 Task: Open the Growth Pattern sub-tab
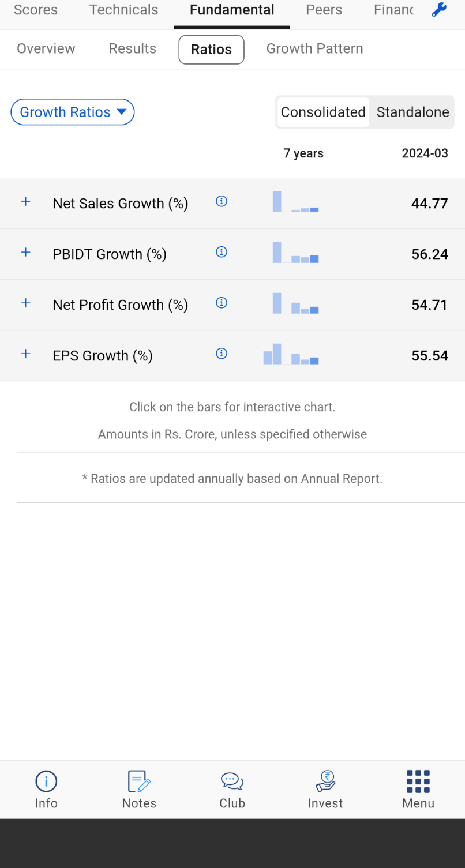[314, 48]
